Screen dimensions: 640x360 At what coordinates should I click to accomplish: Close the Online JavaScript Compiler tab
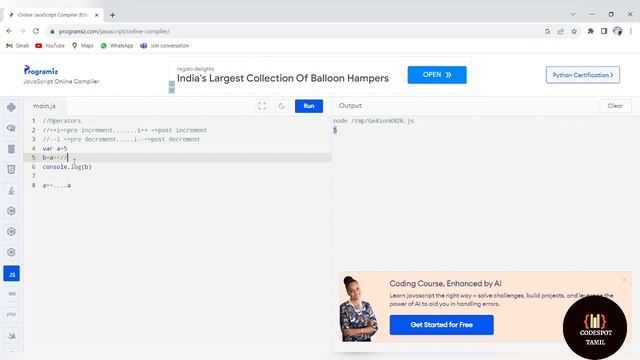(x=97, y=15)
